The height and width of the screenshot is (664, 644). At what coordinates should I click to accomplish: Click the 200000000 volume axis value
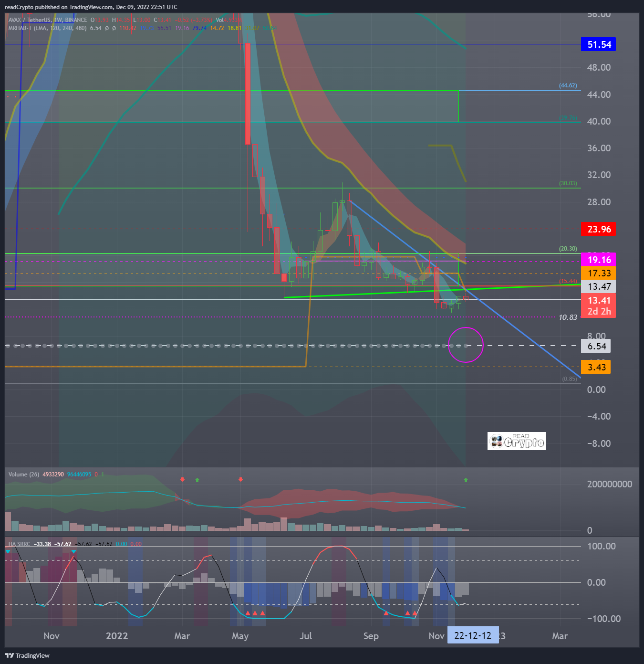[x=610, y=484]
